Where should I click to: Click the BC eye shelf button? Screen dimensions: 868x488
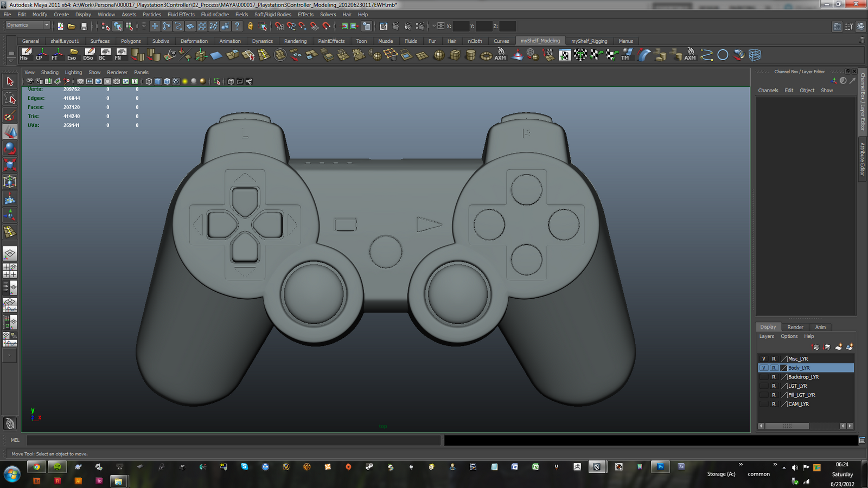coord(105,54)
